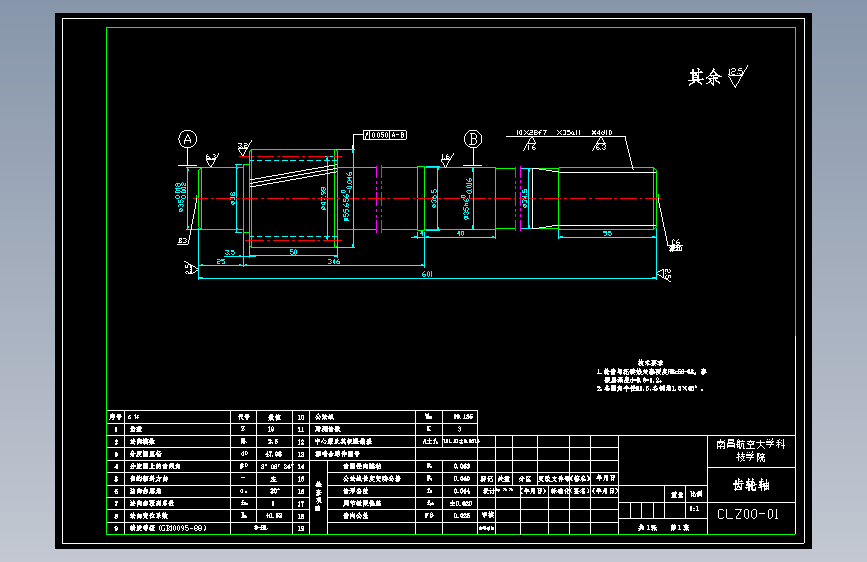
Task: Click the pitch diameter value 47.96
Action: [x=273, y=454]
